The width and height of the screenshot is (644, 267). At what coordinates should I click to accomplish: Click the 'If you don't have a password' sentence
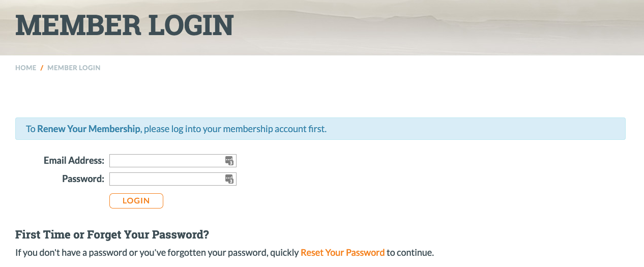(102, 252)
